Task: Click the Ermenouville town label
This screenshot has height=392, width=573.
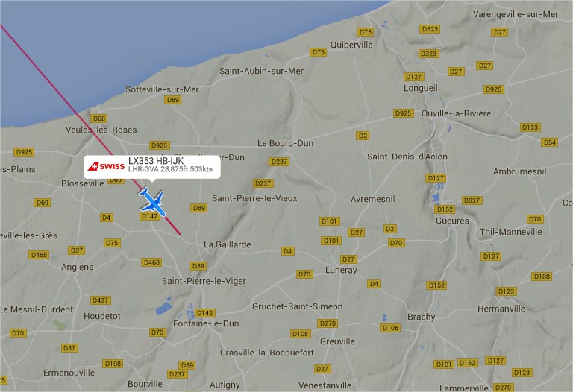Action: pos(69,373)
